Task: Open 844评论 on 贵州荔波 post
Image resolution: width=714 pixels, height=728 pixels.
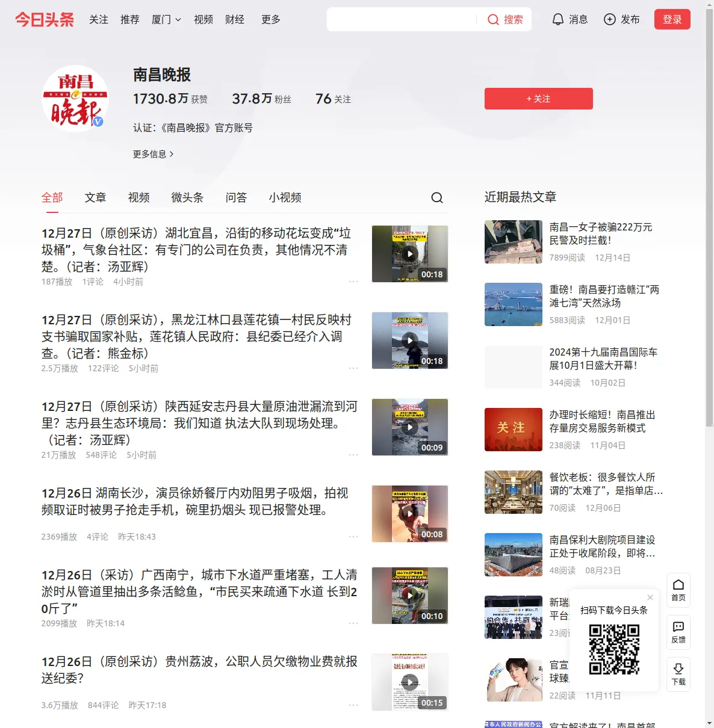Action: [x=104, y=705]
